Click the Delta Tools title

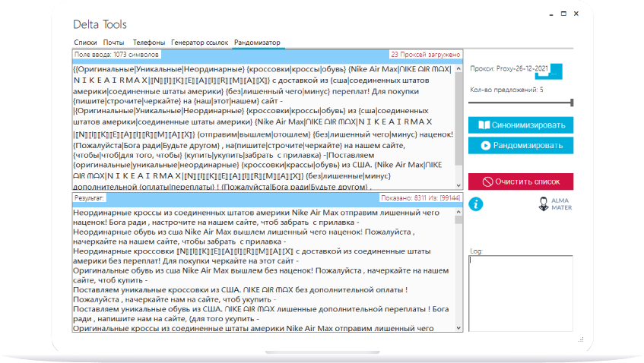100,24
